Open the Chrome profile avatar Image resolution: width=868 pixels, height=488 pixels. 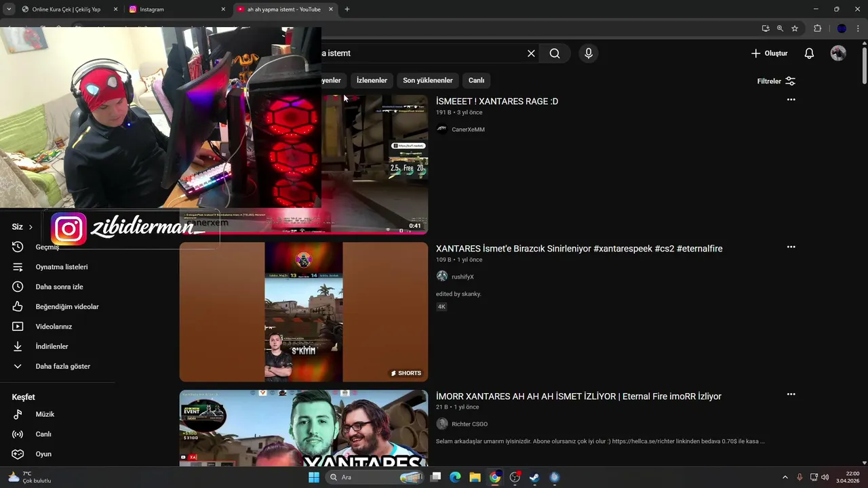pos(842,28)
